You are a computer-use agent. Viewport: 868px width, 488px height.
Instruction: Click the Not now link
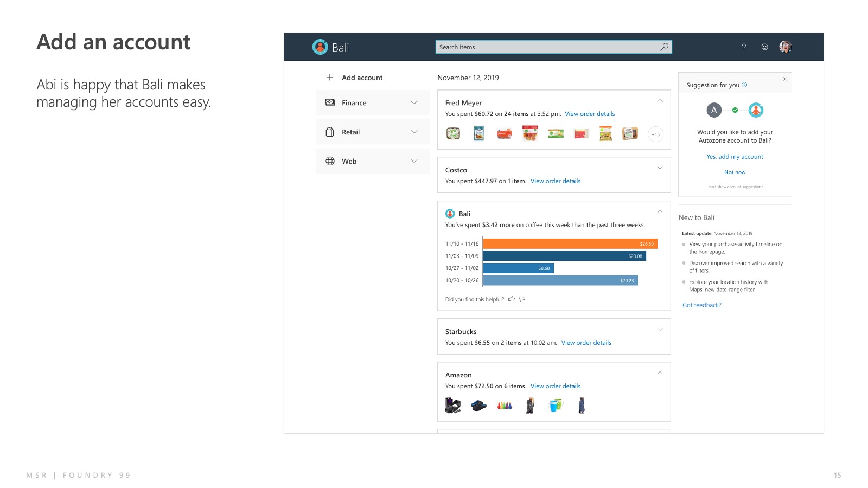(x=735, y=172)
